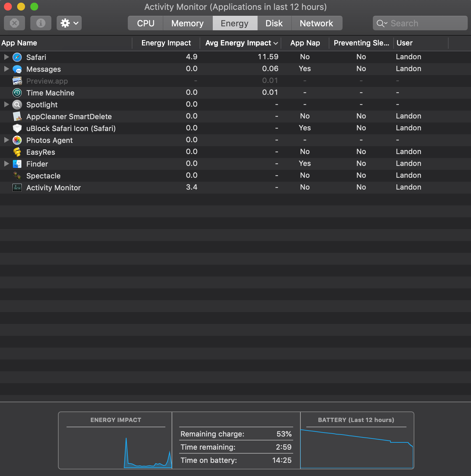Open the gear actions dropdown menu
The width and height of the screenshot is (471, 476).
tap(69, 23)
